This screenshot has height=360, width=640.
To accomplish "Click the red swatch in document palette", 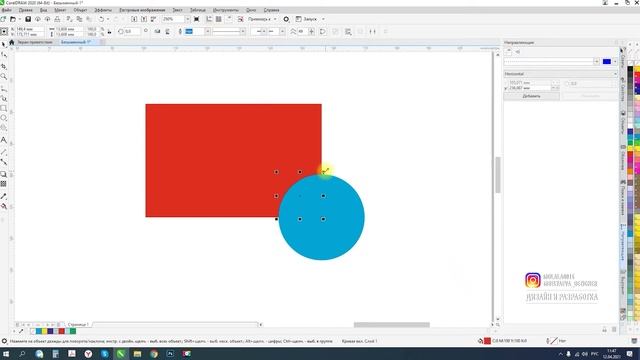I will tap(62, 331).
